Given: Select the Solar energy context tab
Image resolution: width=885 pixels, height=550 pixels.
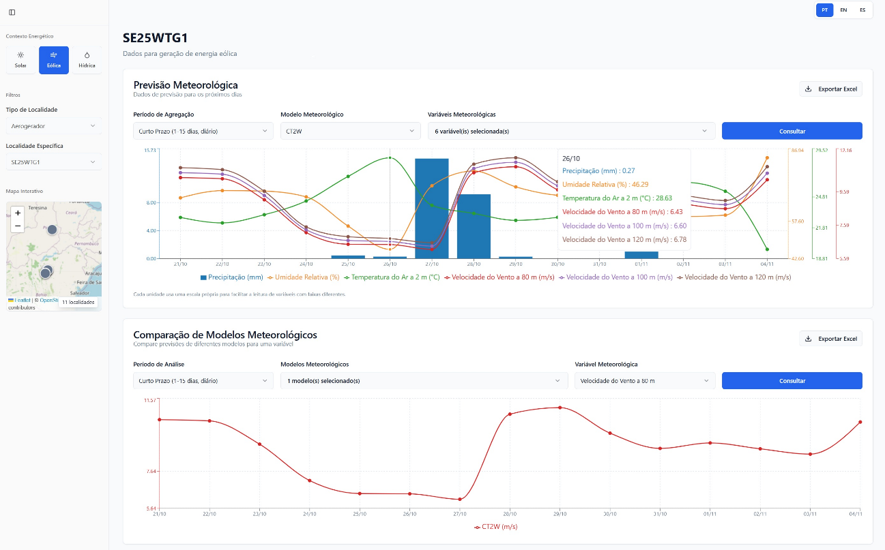Looking at the screenshot, I should (x=20, y=60).
